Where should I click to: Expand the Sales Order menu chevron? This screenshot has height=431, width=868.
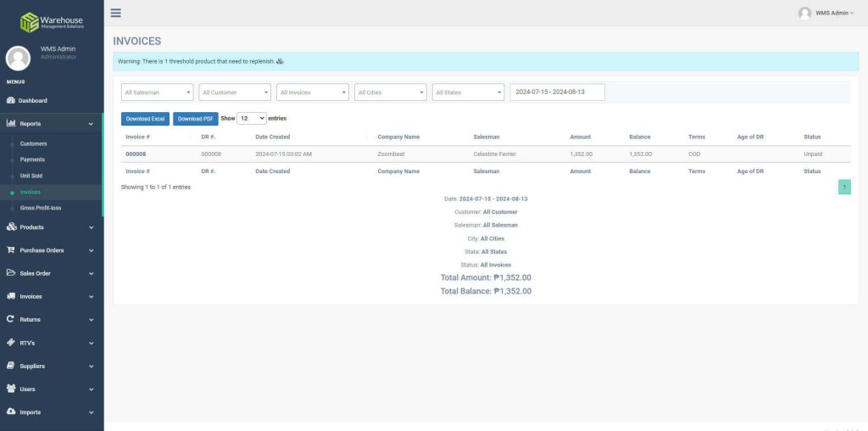[x=91, y=274]
